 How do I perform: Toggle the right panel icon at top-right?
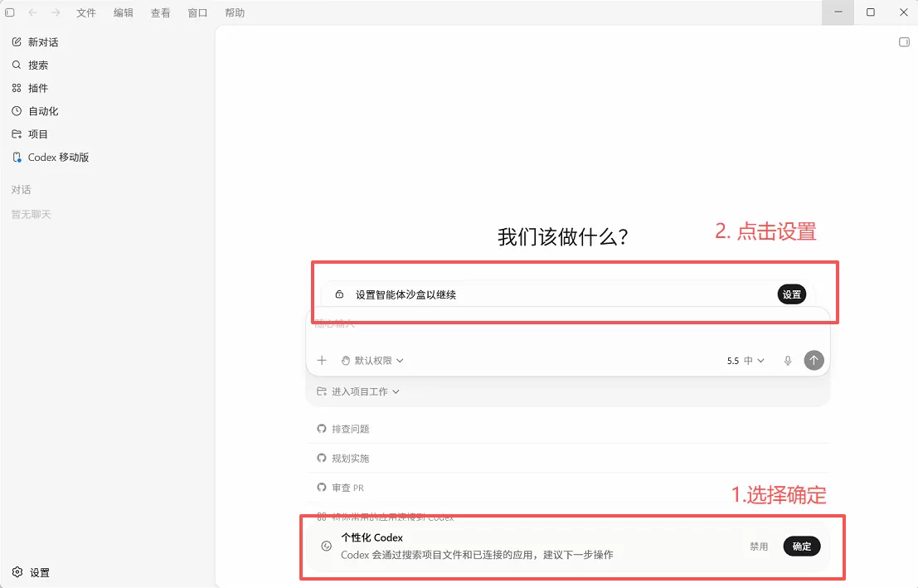[x=904, y=41]
